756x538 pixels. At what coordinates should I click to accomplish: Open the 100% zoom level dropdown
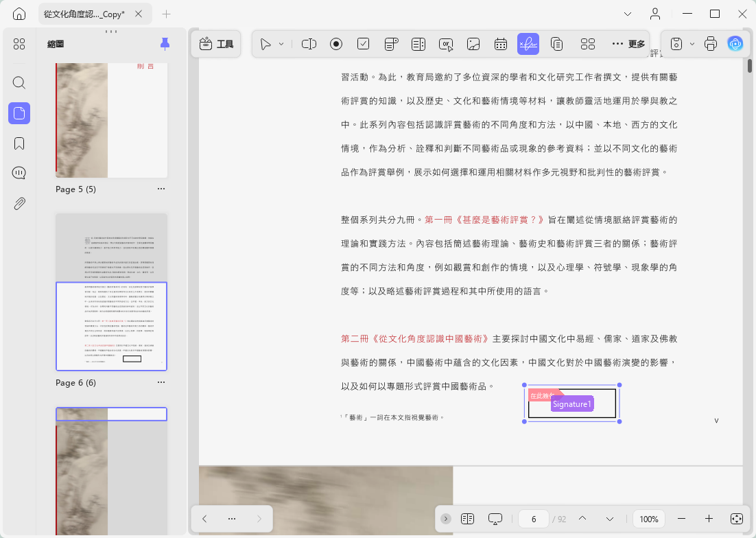click(648, 519)
